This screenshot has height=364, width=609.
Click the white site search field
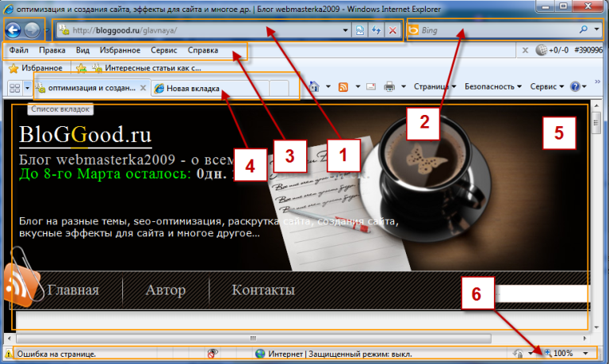point(543,293)
